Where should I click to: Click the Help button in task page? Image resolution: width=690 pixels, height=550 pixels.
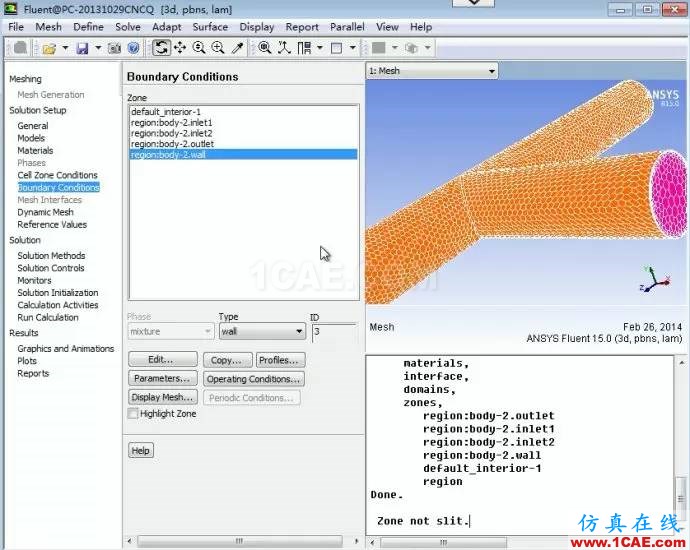tap(141, 451)
